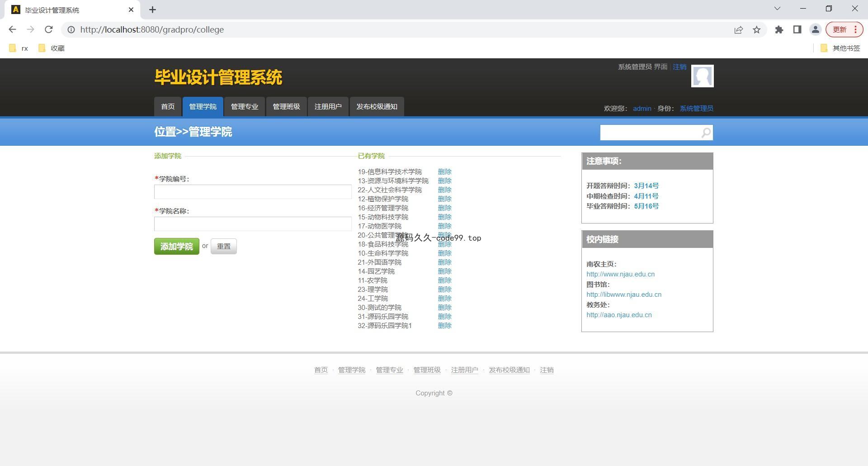Switch to the 管理专业 tab
Image resolution: width=868 pixels, height=466 pixels.
[x=245, y=107]
